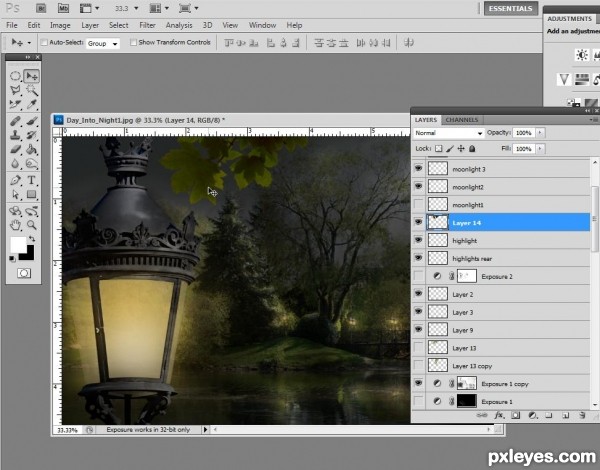Image resolution: width=600 pixels, height=470 pixels.
Task: Open layer style fx menu
Action: tap(499, 415)
